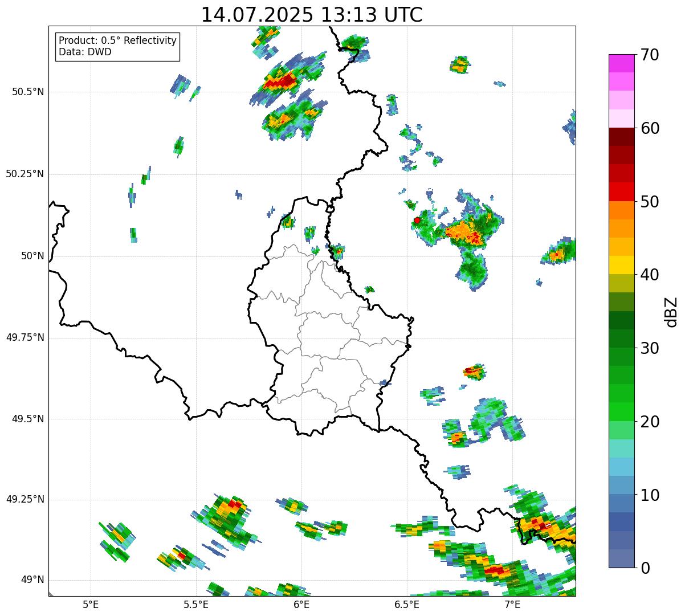Select the 'Product: 0.5° Reflectivity' label

(117, 41)
